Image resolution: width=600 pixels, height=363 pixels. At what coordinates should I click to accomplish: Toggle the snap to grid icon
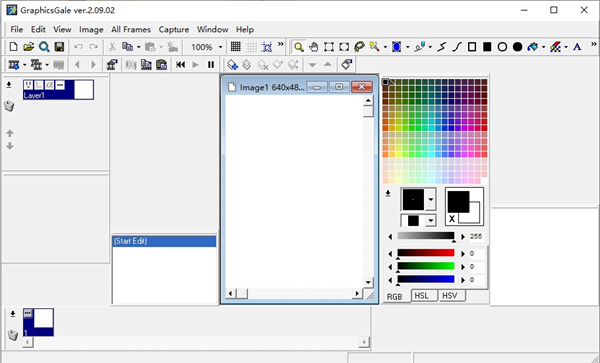coord(266,47)
